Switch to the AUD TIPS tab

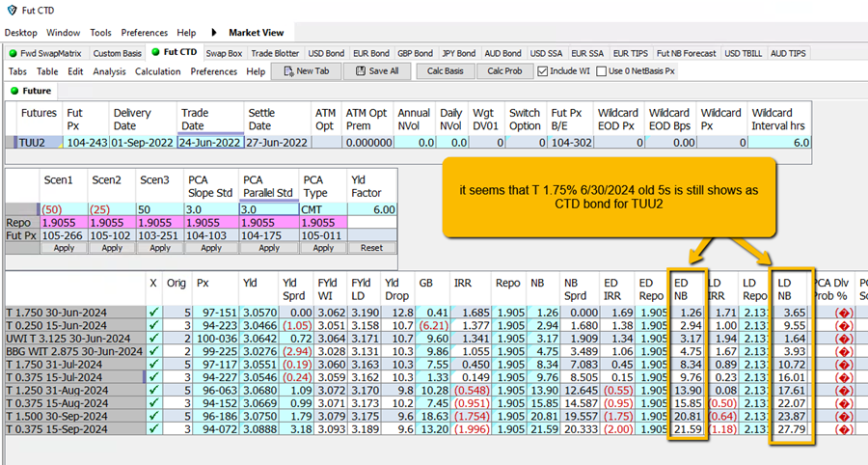tap(788, 53)
